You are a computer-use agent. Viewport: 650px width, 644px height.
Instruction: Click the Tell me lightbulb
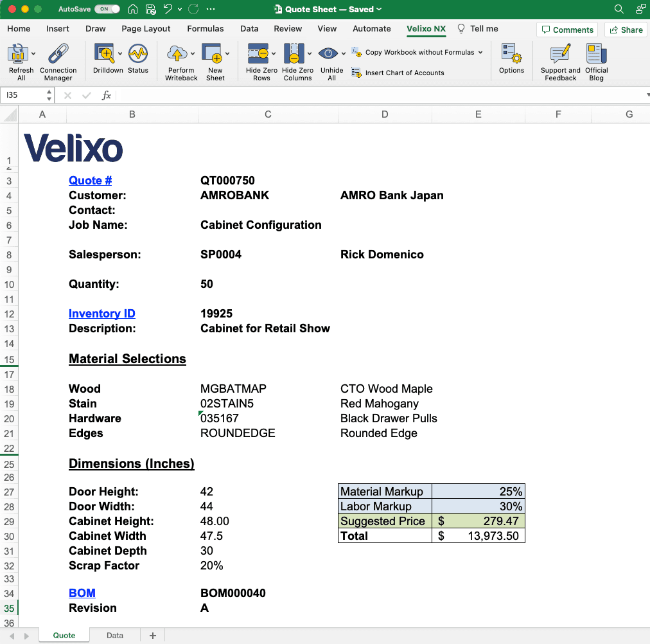click(461, 29)
